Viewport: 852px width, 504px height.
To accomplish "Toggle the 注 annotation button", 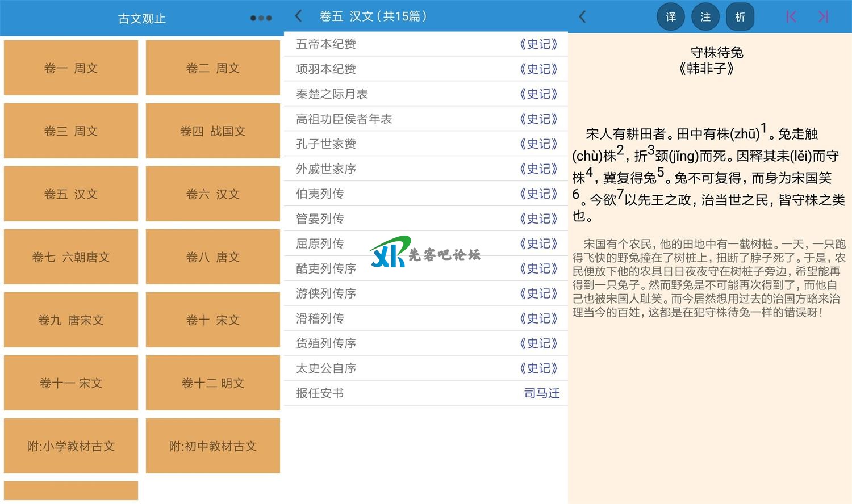I will 705,17.
